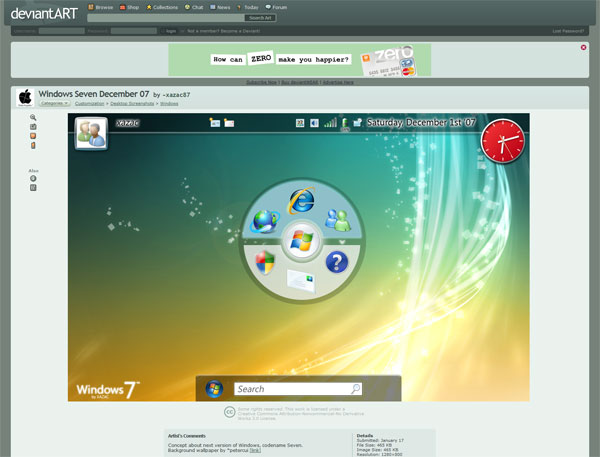600x457 pixels.
Task: Click the ZERO credit card ad banner
Action: [300, 60]
